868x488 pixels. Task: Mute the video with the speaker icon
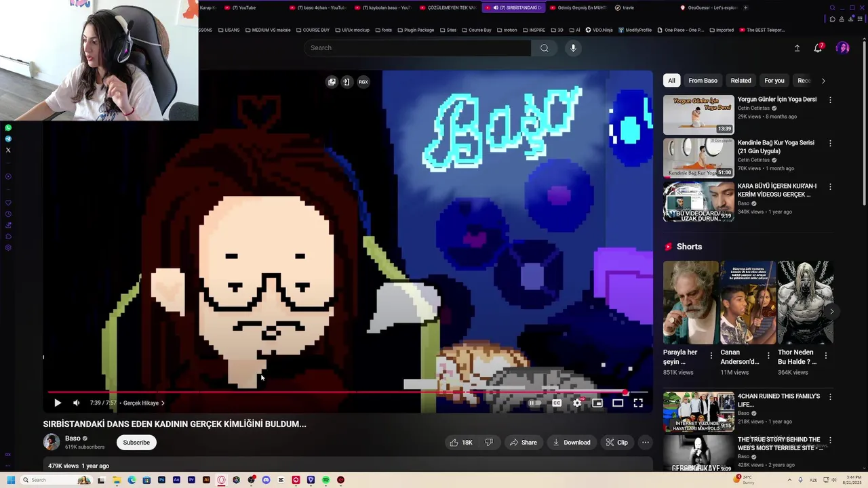tap(77, 403)
